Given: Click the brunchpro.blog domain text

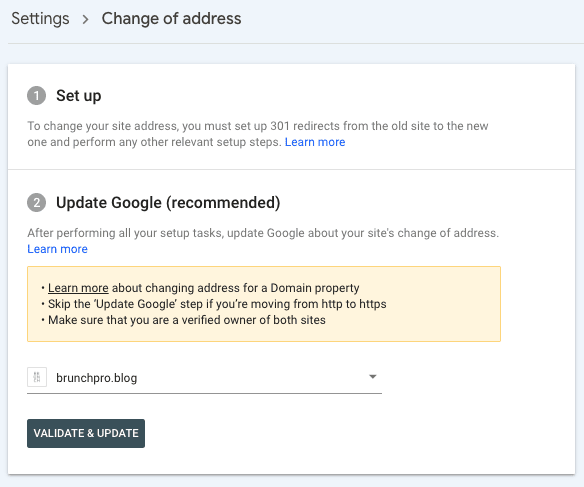Looking at the screenshot, I should pos(97,378).
